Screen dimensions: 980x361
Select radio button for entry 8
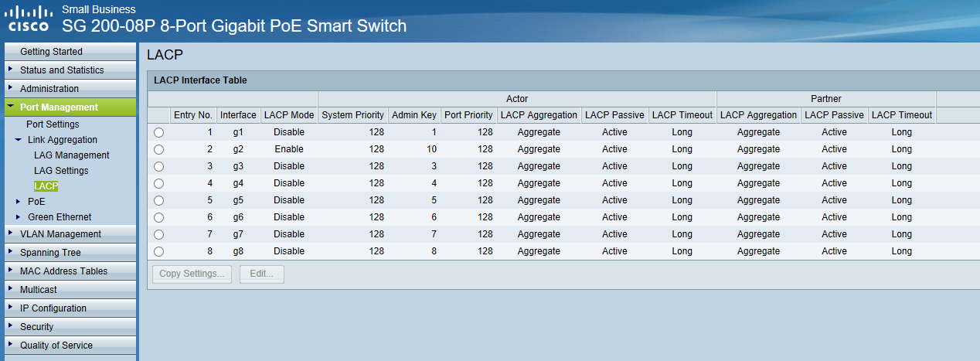click(x=159, y=251)
